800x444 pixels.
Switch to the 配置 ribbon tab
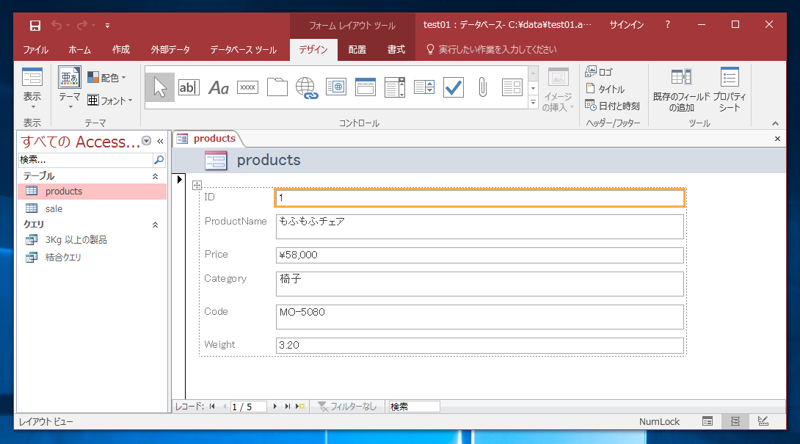(x=357, y=50)
